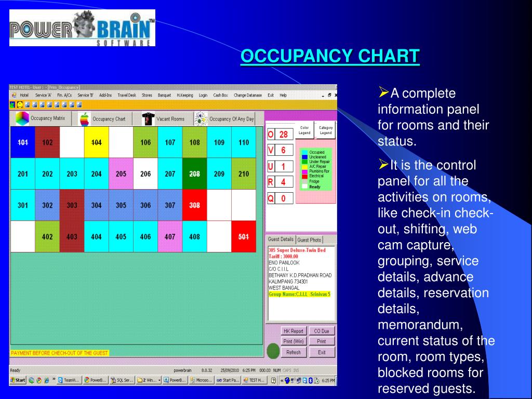Click the CO Due button
Image resolution: width=532 pixels, height=399 pixels.
[x=322, y=331]
